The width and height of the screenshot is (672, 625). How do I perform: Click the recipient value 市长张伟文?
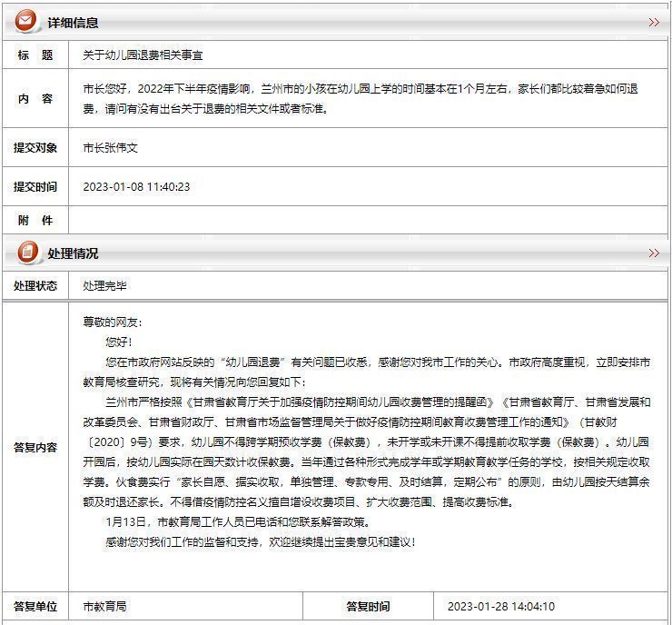point(110,147)
